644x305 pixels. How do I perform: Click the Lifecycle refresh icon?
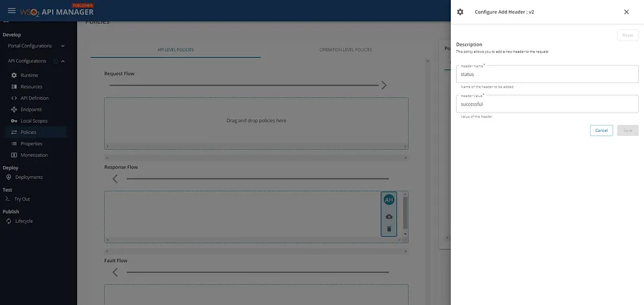pyautogui.click(x=8, y=221)
